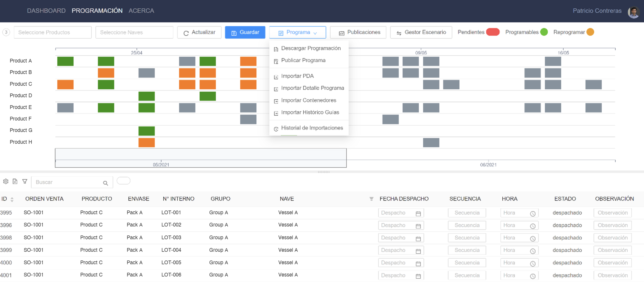Click green Programables color indicator
Viewport: 644px width, 283px height.
click(544, 32)
